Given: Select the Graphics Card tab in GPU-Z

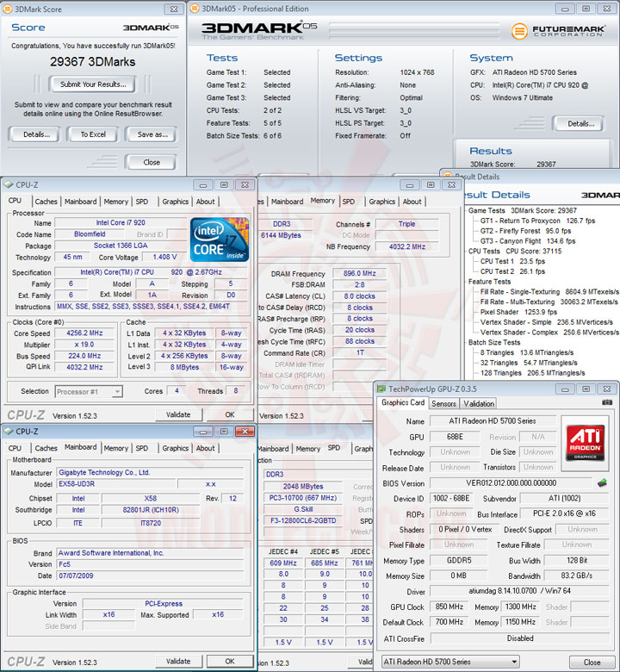Looking at the screenshot, I should click(403, 402).
